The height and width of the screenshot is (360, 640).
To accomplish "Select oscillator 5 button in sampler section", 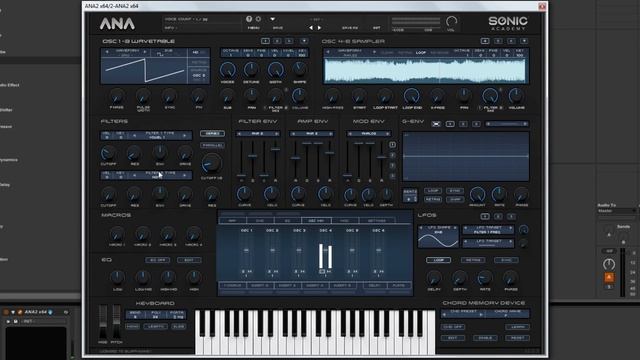I will pyautogui.click(x=498, y=41).
